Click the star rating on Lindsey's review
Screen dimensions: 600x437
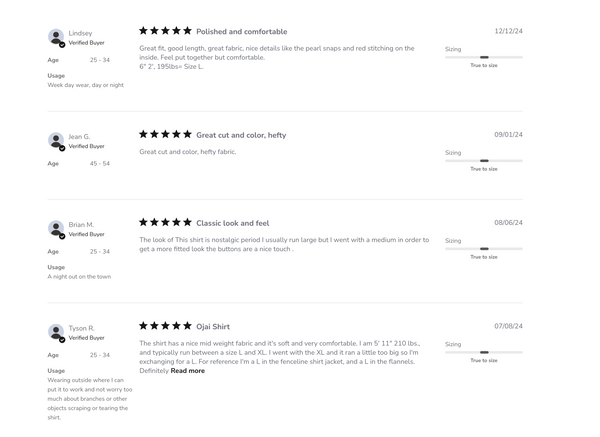(x=165, y=31)
